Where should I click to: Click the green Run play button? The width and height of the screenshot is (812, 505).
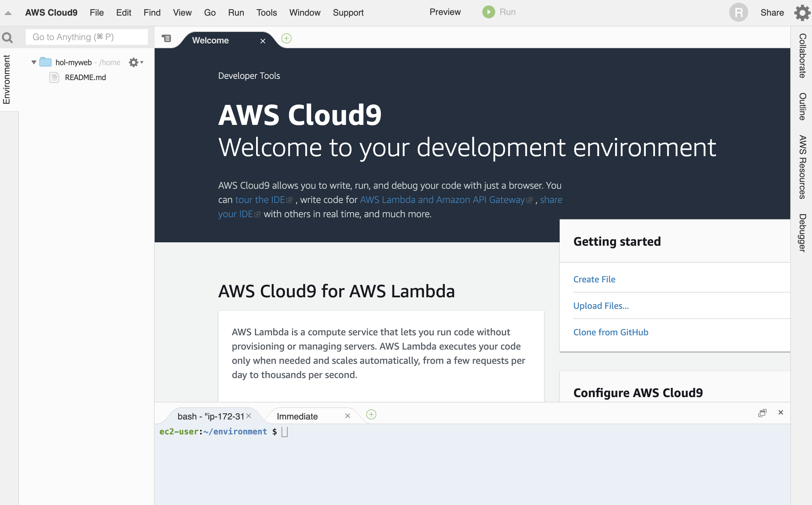[x=489, y=12]
